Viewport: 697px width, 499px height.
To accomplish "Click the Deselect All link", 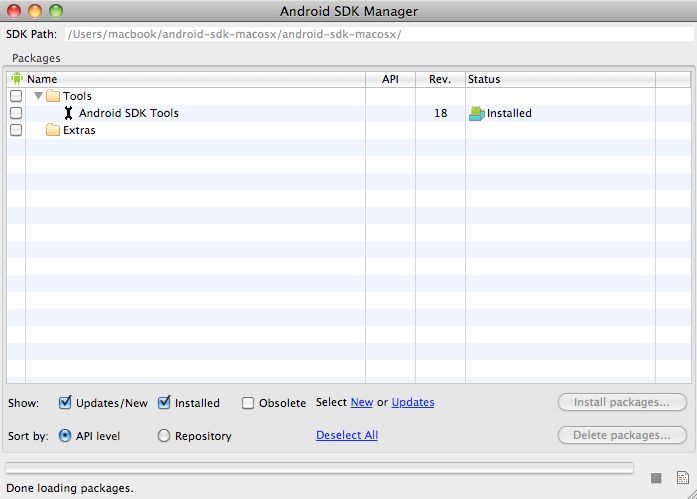I will [347, 435].
